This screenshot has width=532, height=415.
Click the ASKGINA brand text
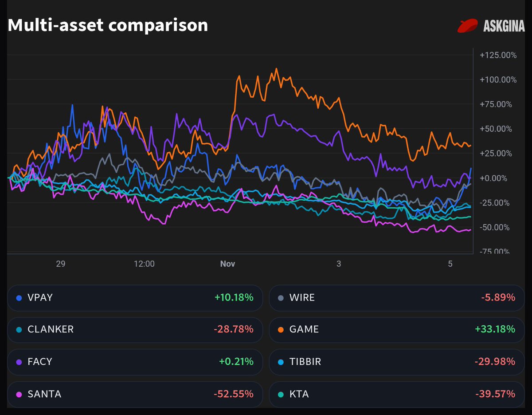504,27
